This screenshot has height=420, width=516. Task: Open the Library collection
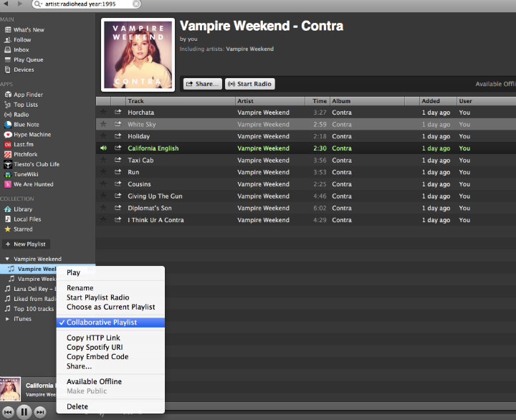(19, 209)
